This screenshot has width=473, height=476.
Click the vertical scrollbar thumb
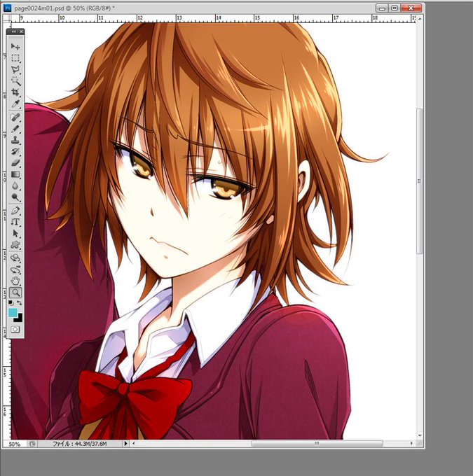click(x=420, y=181)
